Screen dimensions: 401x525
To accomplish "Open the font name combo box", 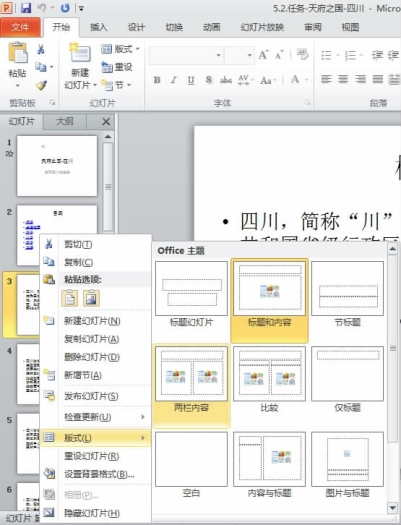I will click(x=186, y=55).
